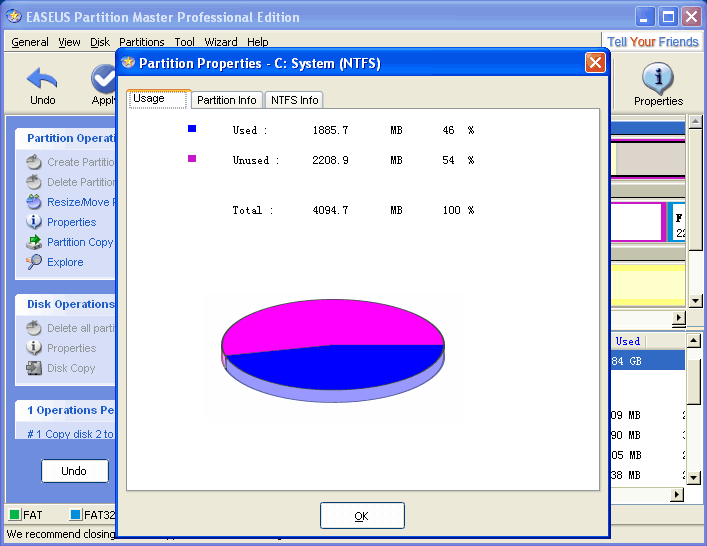Click Properties link under Partition Operations
Image resolution: width=707 pixels, height=546 pixels.
pyautogui.click(x=72, y=222)
